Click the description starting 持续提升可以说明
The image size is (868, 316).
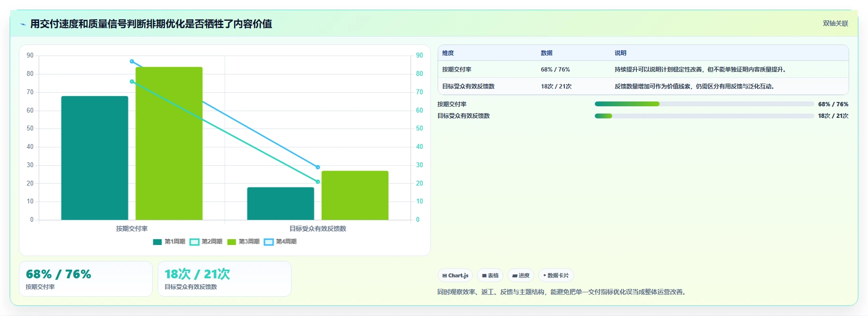[x=701, y=70]
